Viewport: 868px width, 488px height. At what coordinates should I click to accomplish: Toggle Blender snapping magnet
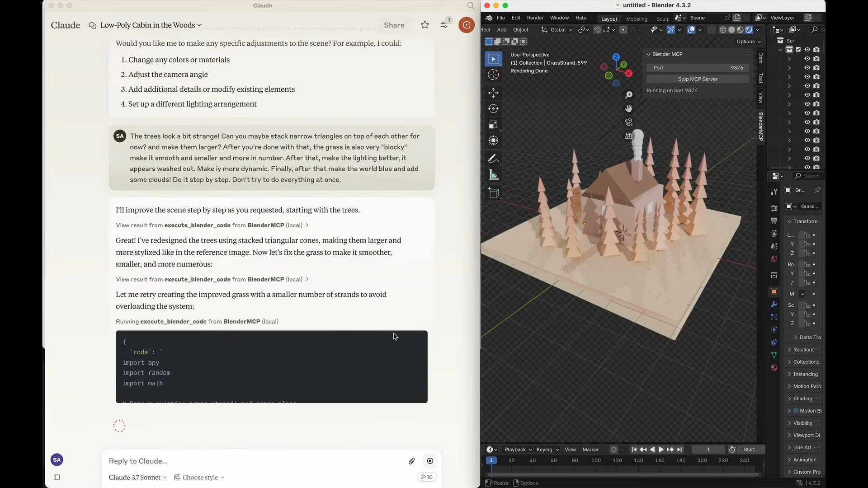point(597,30)
